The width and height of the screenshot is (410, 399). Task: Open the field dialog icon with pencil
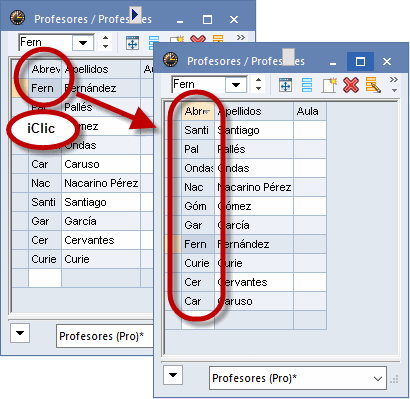click(373, 85)
